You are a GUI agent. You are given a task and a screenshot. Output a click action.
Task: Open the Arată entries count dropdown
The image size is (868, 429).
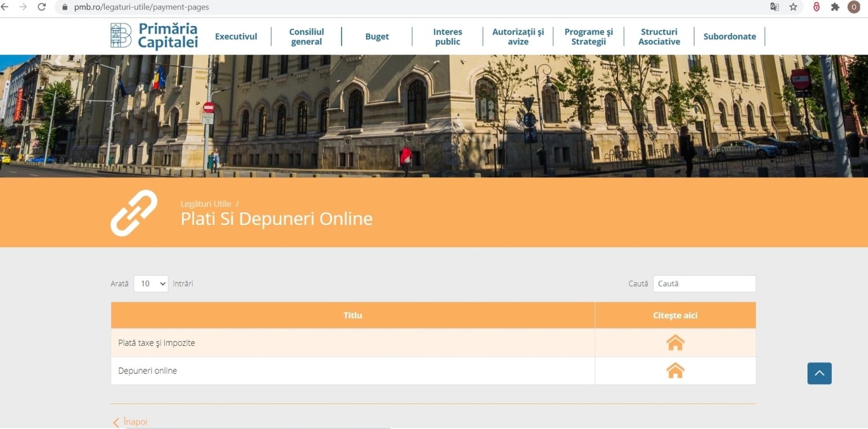coord(150,283)
